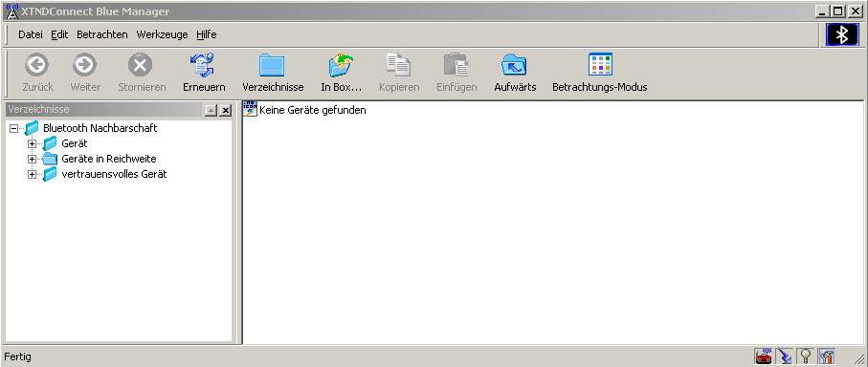Cancel with the Stornieren button

pos(142,73)
